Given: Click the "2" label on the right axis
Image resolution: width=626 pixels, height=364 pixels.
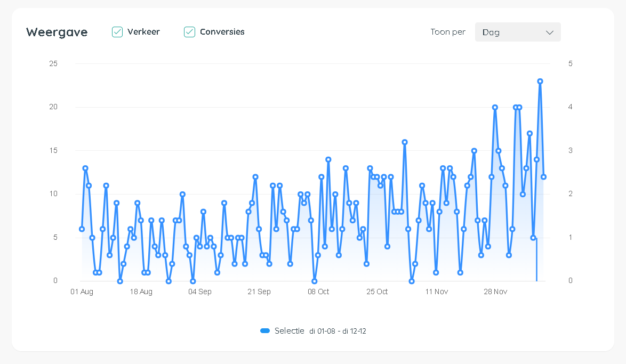Looking at the screenshot, I should point(571,194).
